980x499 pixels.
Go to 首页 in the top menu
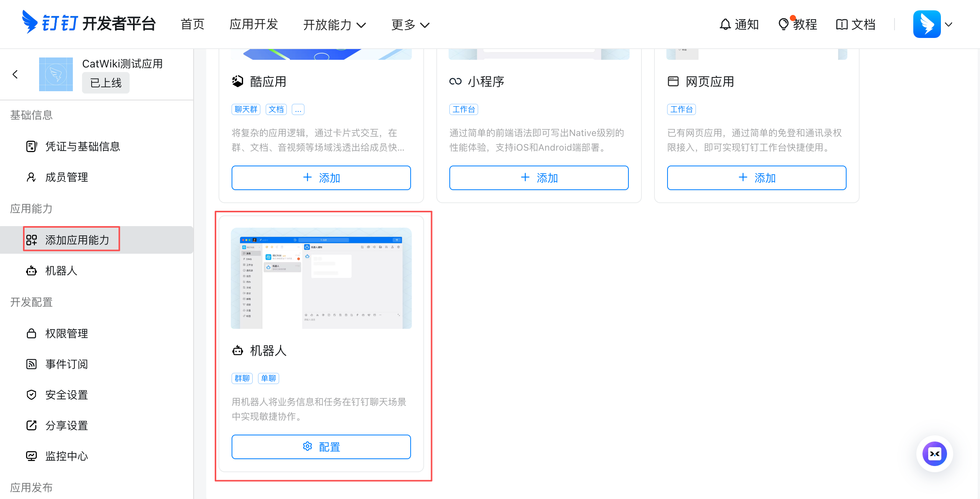192,24
